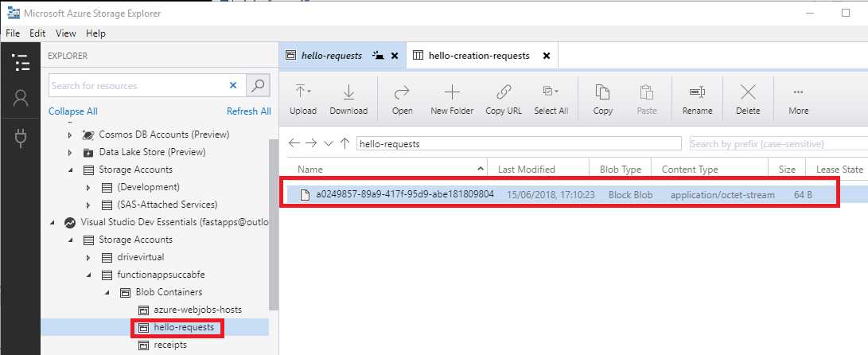Create a New Folder from toolbar
Screen dimensions: 868x355
(452, 99)
